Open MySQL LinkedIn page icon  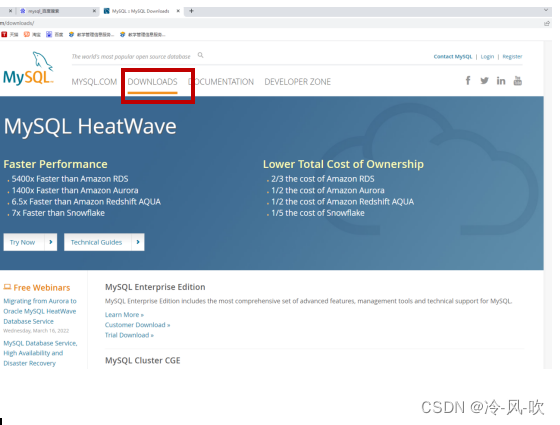[501, 81]
